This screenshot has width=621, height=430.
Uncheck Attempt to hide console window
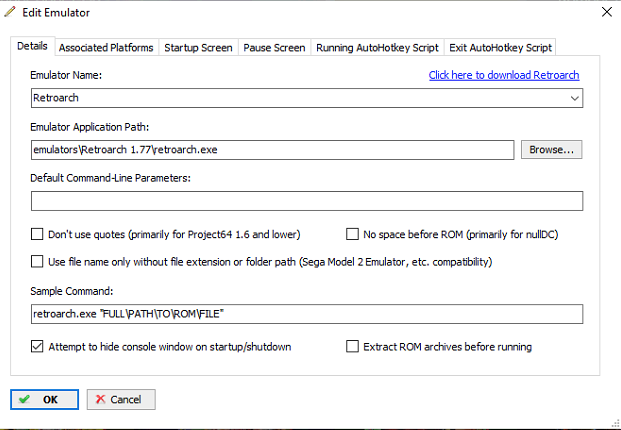click(37, 346)
